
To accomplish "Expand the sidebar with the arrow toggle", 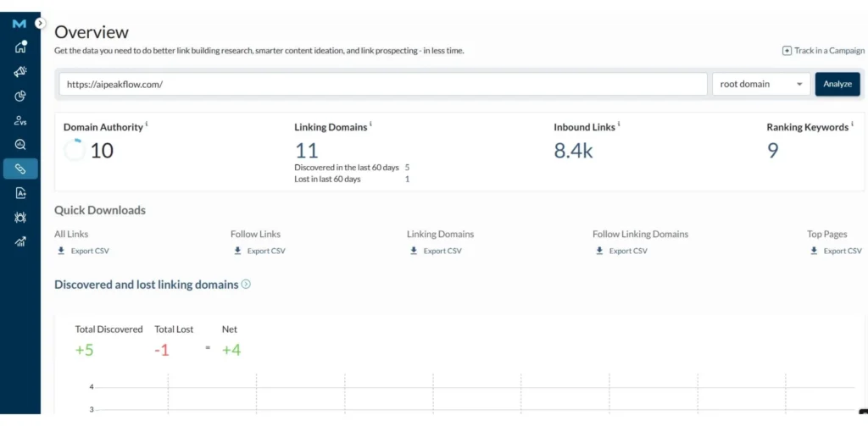I will tap(41, 24).
